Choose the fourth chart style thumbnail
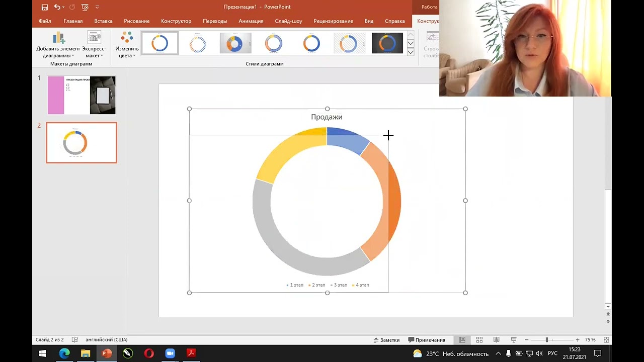The height and width of the screenshot is (362, 644). [x=274, y=43]
